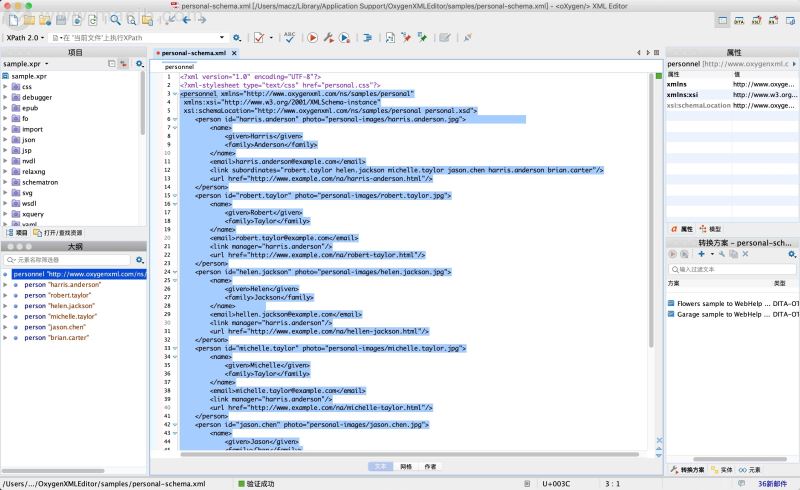Click Link with Editor icon in Project panel

[123, 64]
